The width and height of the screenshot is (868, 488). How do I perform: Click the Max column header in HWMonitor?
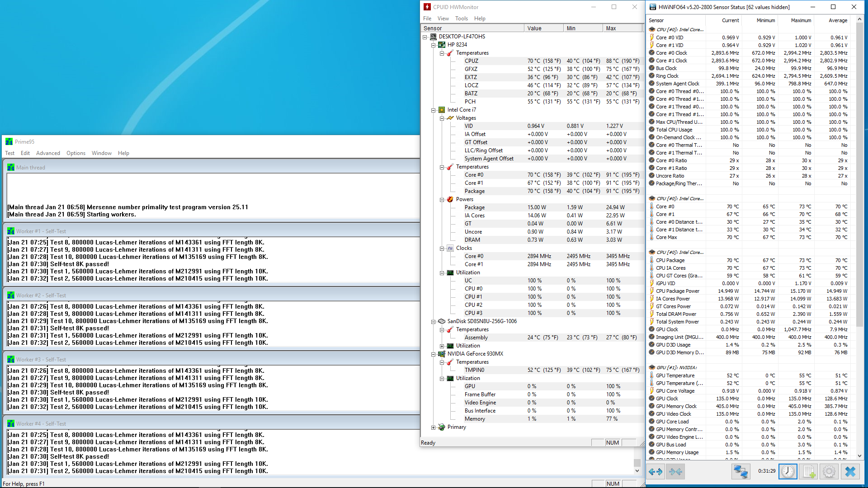623,28
